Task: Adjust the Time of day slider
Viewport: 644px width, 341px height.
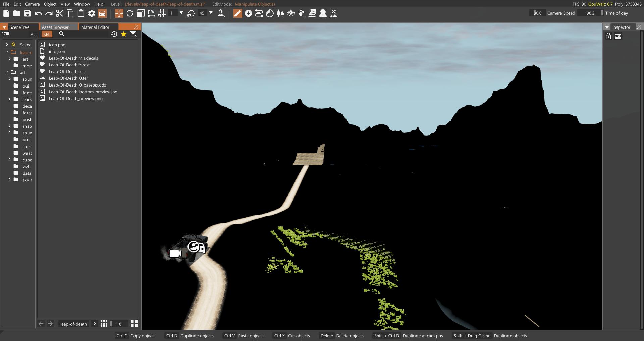Action: (591, 13)
